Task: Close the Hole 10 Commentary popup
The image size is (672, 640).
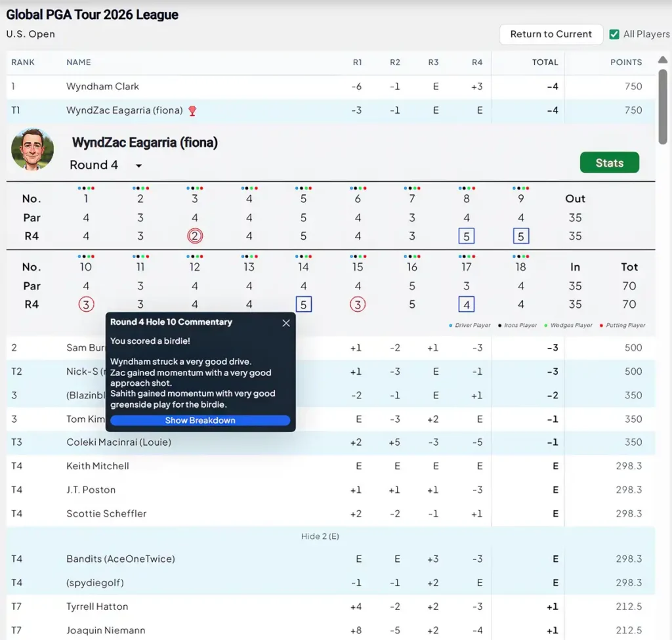Action: (286, 323)
